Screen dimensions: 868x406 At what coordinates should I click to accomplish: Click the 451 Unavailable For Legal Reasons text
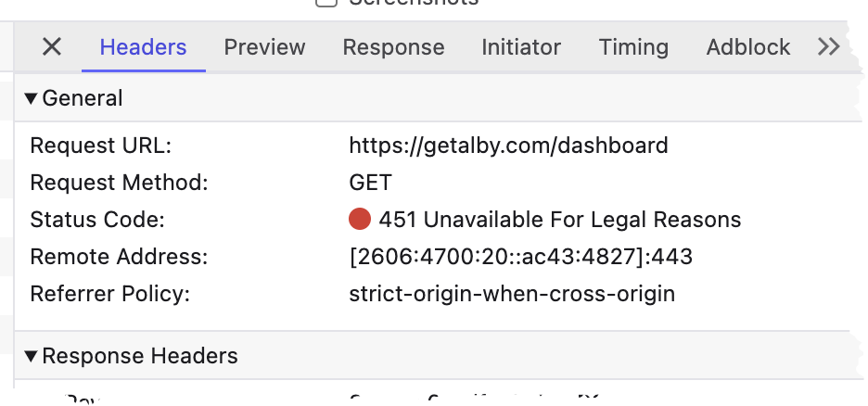(560, 220)
